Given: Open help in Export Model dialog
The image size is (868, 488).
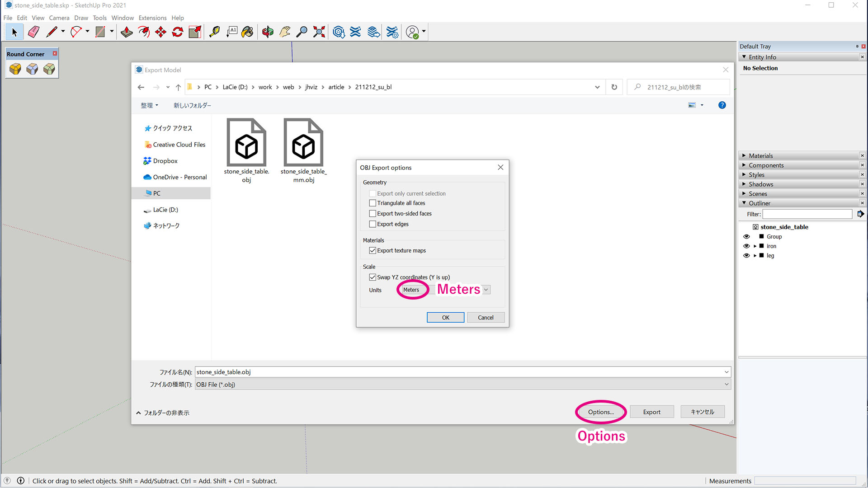Looking at the screenshot, I should [722, 105].
